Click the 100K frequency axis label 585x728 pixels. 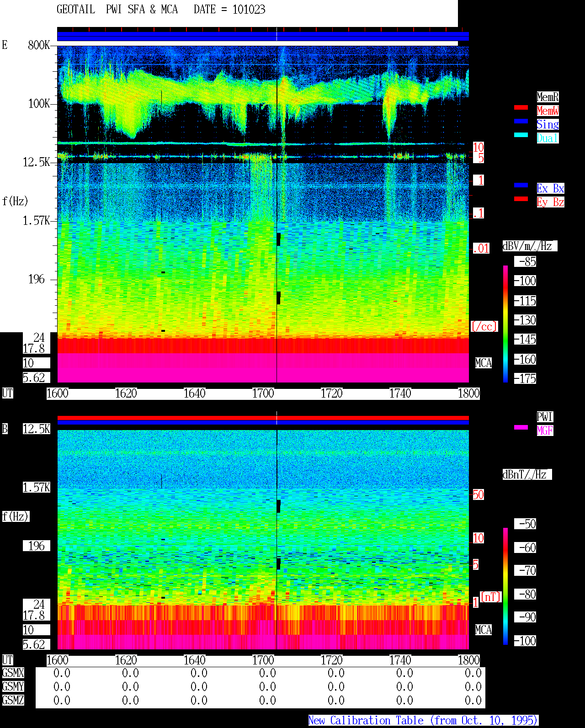pos(39,103)
